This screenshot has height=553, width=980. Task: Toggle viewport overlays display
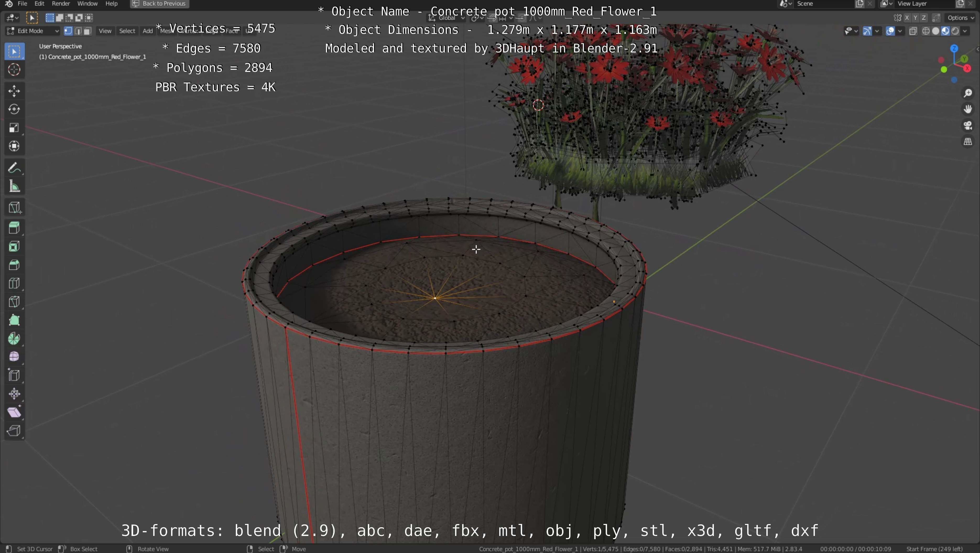pos(890,31)
